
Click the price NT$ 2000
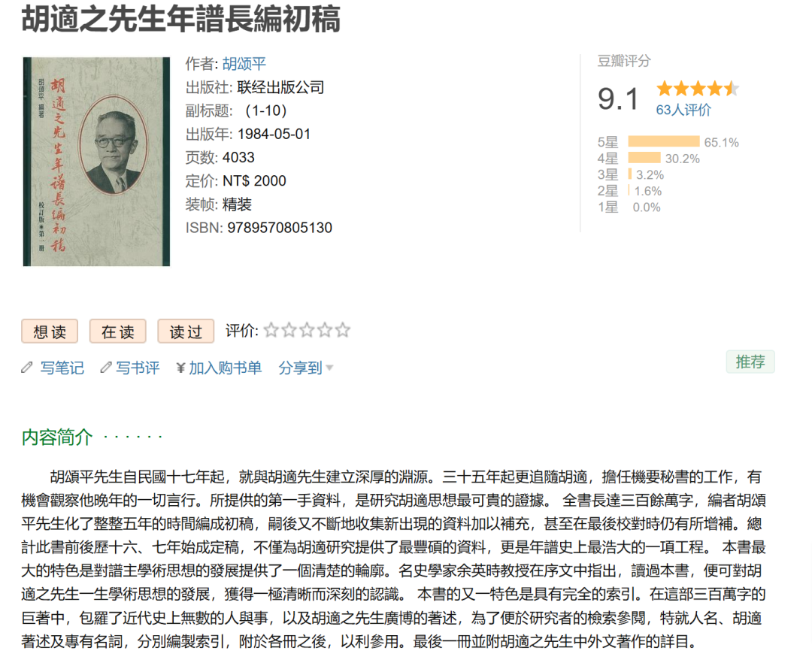coord(254,180)
